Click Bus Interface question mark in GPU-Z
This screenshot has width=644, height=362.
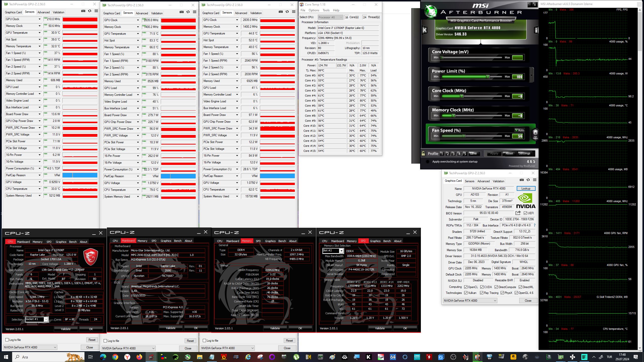pos(535,225)
